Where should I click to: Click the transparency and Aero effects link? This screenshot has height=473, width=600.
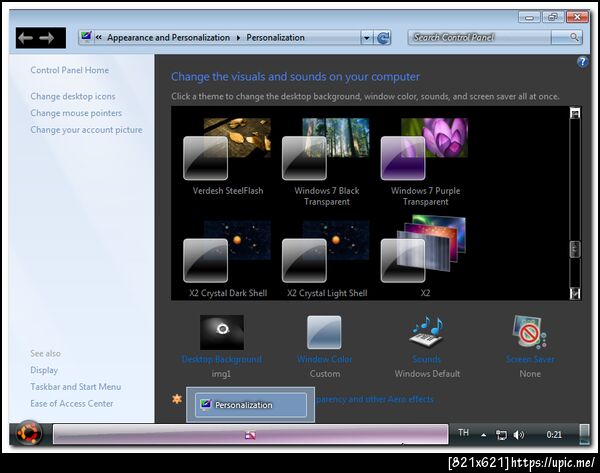pyautogui.click(x=375, y=399)
